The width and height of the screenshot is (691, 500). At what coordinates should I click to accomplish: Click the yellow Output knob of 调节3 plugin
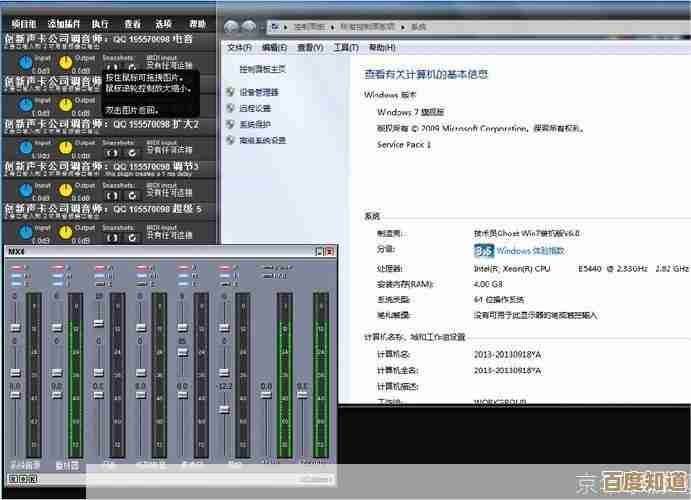point(66,189)
